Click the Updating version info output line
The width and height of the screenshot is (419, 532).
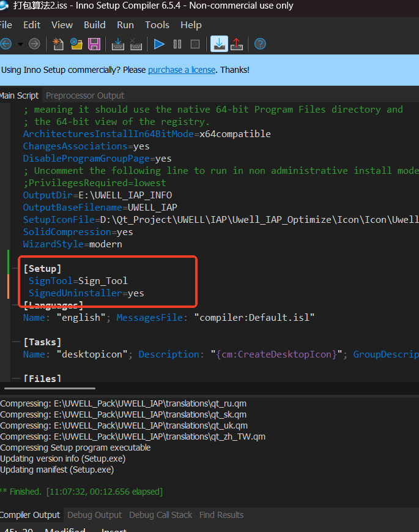[63, 459]
